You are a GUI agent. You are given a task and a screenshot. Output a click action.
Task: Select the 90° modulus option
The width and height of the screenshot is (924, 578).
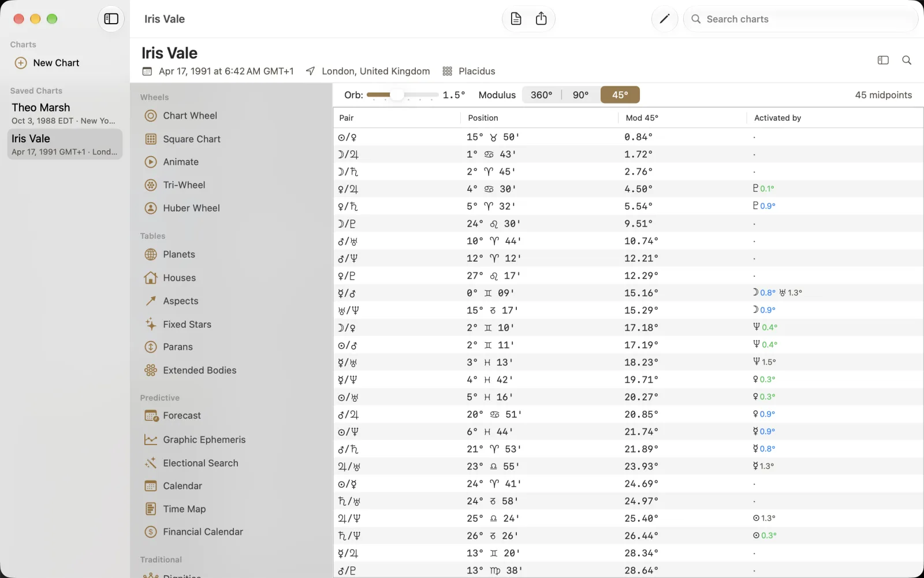tap(580, 95)
